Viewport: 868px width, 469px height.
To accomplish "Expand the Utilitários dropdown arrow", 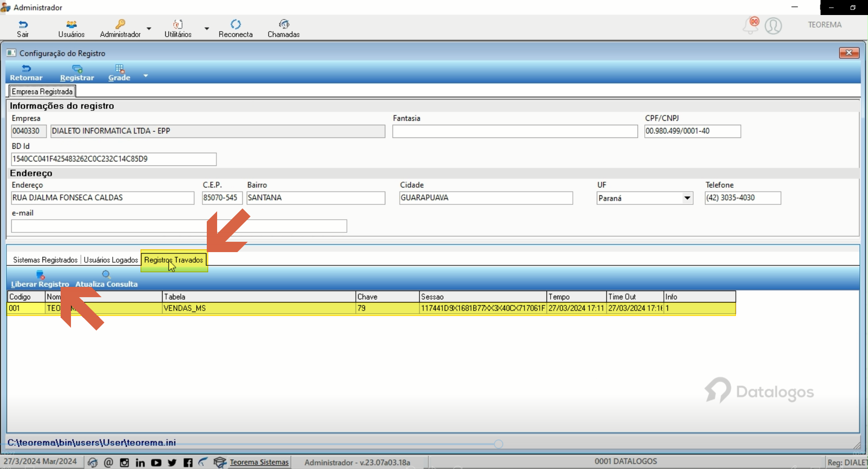I will click(207, 29).
